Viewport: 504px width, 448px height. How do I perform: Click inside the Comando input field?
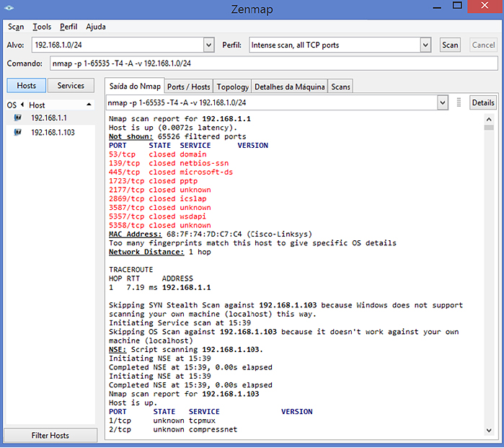[274, 63]
